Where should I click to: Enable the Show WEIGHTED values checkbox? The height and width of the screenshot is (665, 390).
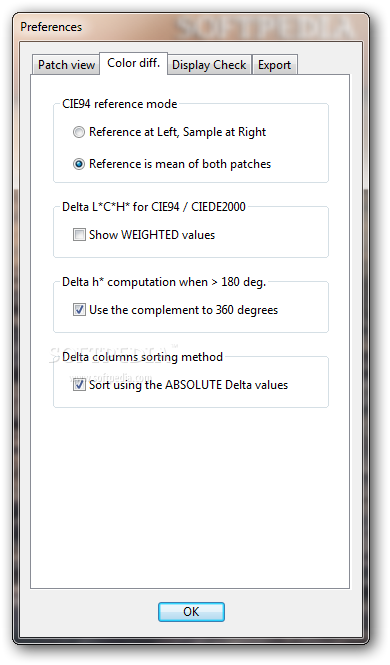coord(79,235)
